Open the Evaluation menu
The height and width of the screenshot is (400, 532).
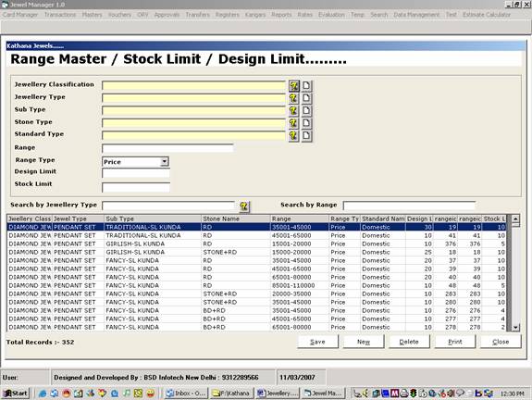click(331, 15)
